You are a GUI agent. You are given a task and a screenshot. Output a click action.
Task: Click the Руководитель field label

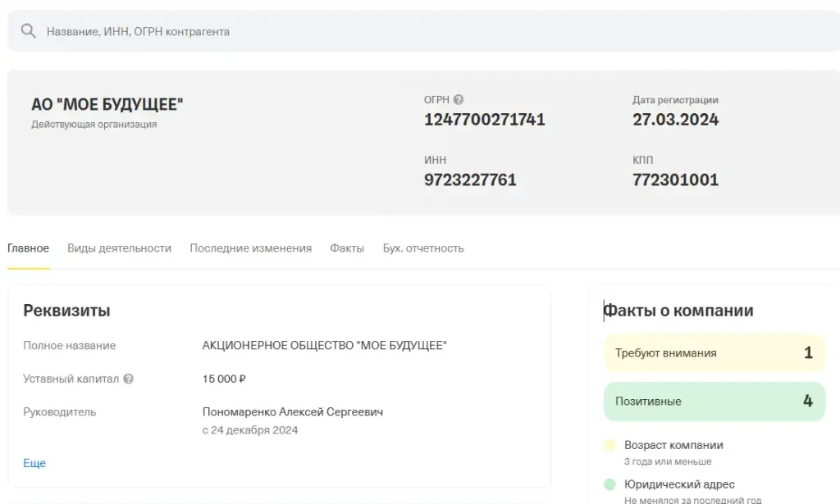tap(59, 412)
